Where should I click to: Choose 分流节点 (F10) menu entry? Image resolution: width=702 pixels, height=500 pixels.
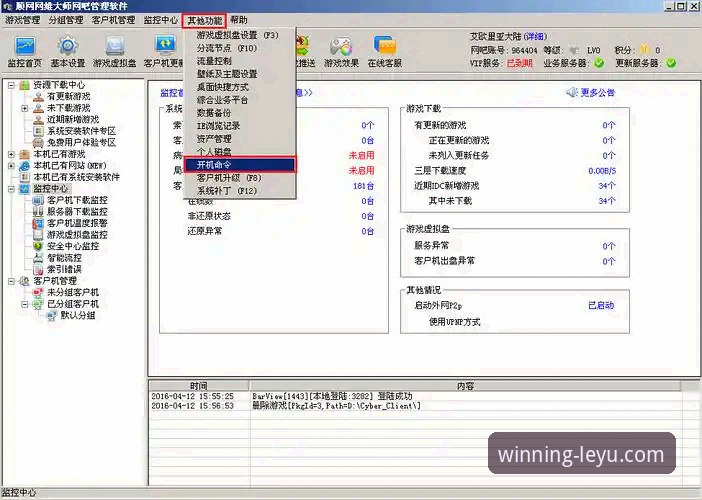240,48
